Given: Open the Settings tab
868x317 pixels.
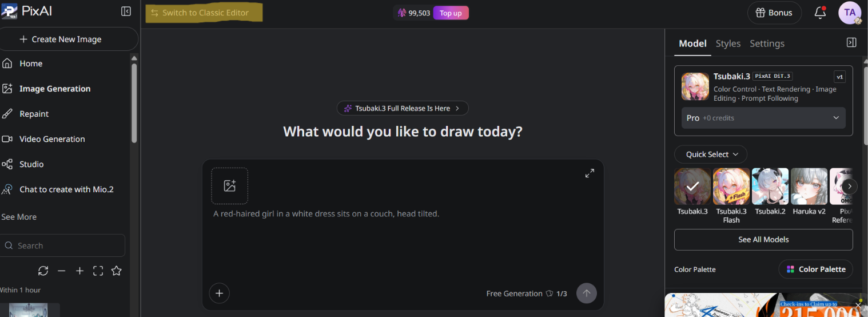Looking at the screenshot, I should tap(767, 43).
